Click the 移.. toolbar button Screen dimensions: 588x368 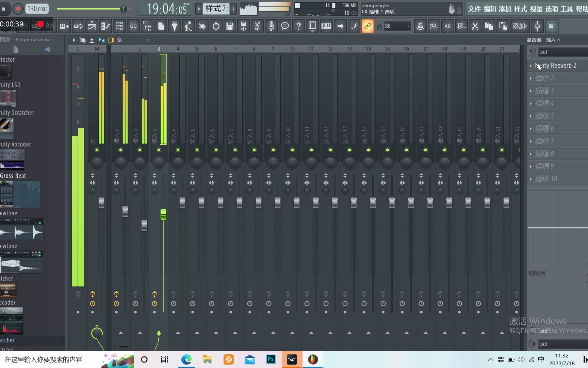click(461, 26)
